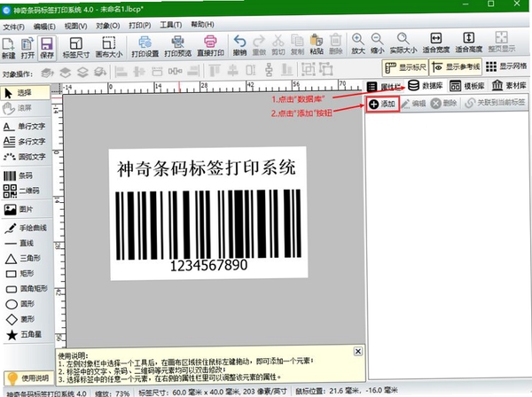This screenshot has height=397, width=532.
Task: Open the 编辑(E) menu
Action: click(x=44, y=27)
